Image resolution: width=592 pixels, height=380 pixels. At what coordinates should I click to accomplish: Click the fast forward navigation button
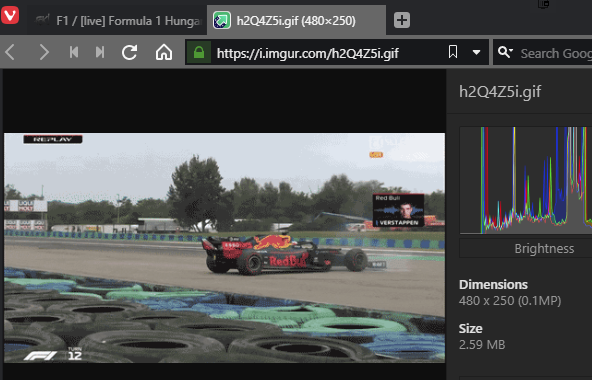(x=100, y=52)
